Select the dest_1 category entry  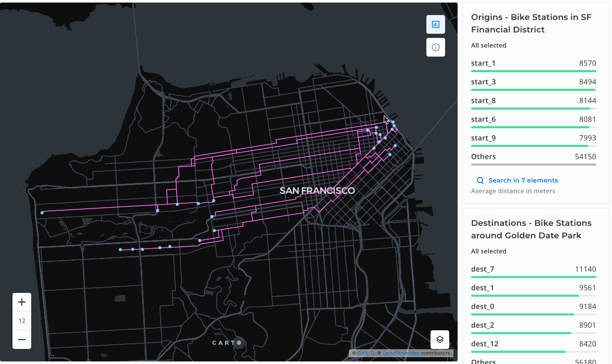pyautogui.click(x=533, y=288)
